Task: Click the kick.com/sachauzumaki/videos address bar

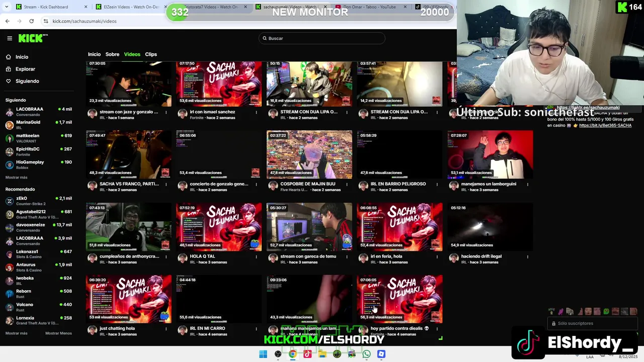Action: pos(85,21)
